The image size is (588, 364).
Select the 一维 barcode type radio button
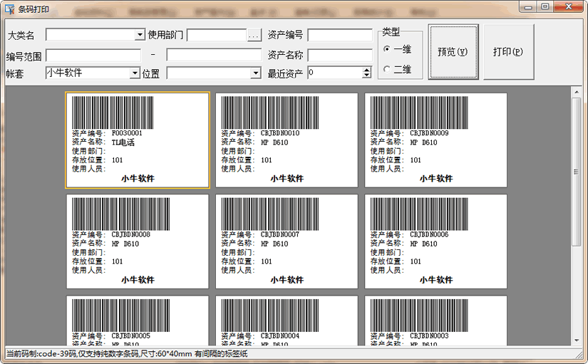(x=387, y=48)
